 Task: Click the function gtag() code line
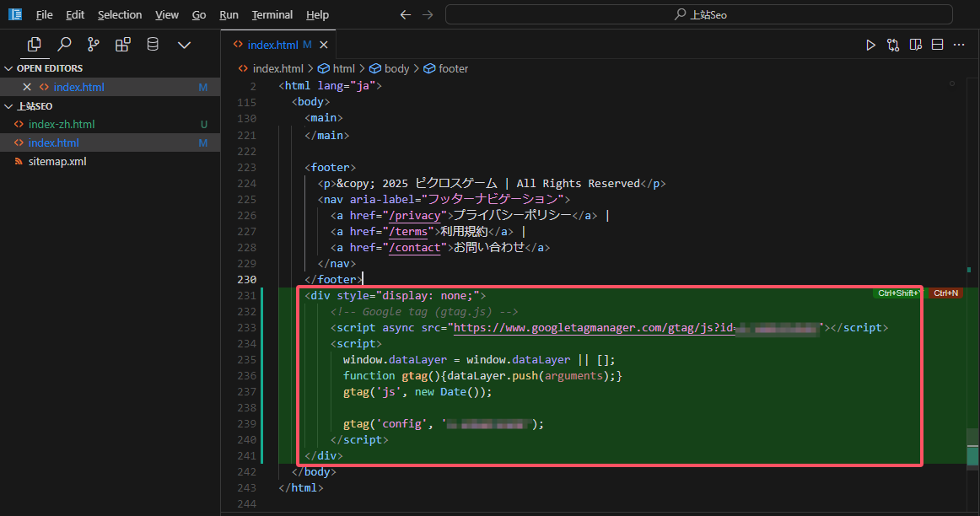point(482,376)
